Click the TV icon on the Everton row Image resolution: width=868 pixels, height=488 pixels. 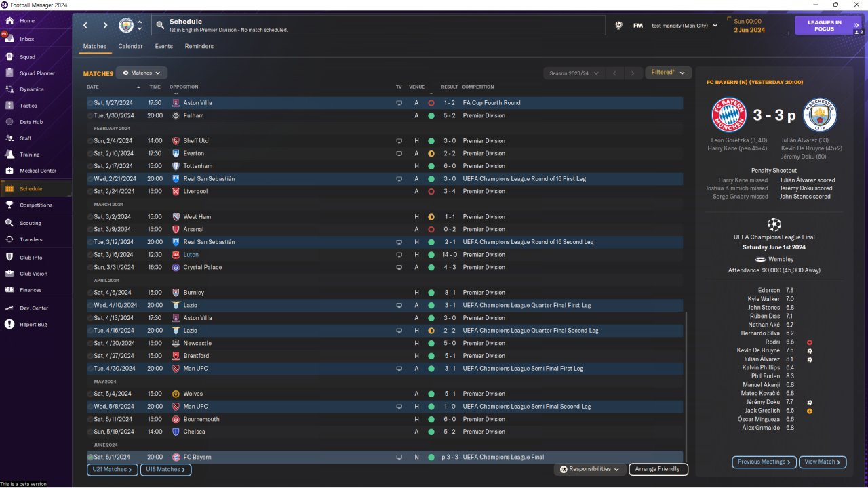399,154
